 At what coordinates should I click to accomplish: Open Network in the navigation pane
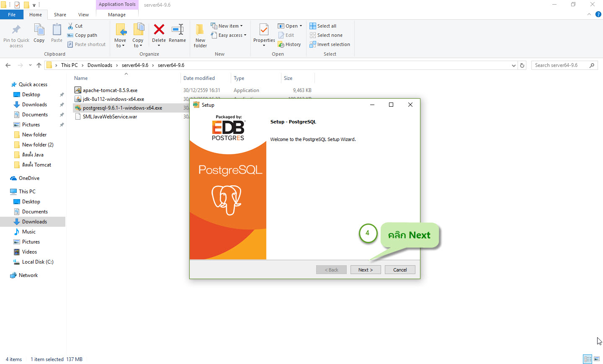[x=28, y=275]
